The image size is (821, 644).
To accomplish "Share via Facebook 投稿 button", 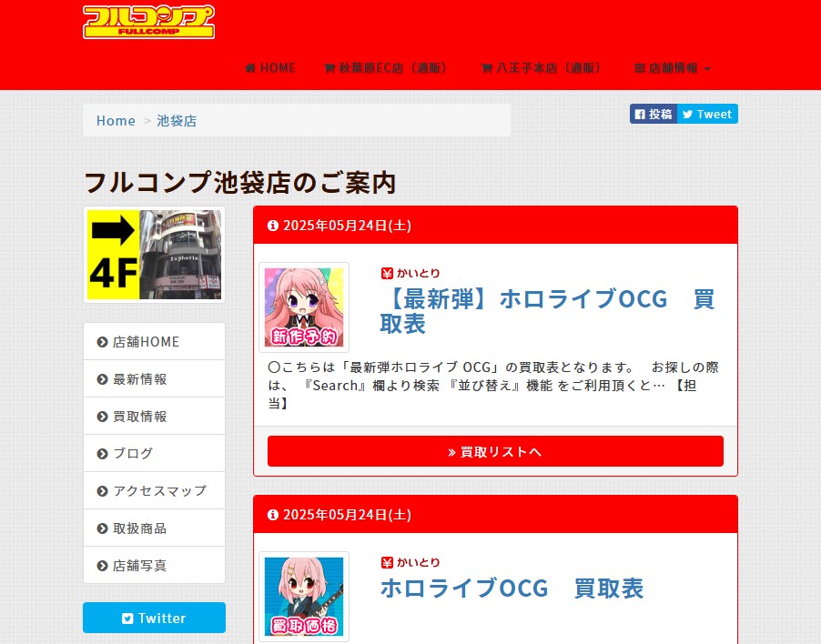I will [654, 114].
